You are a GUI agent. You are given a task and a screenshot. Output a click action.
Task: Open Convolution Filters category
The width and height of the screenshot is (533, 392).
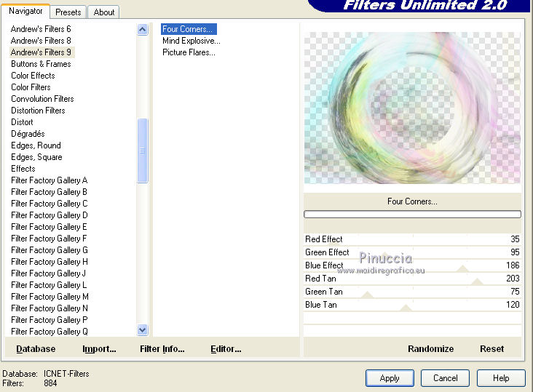pyautogui.click(x=42, y=99)
